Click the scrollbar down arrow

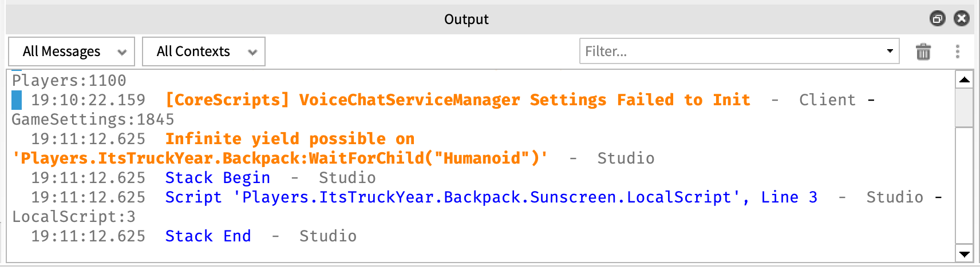click(965, 254)
